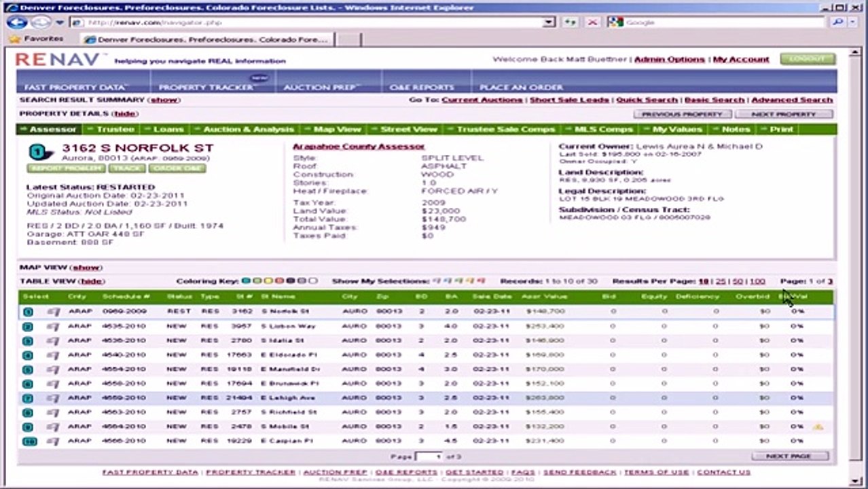Click warning icon in S Mobile St row
The image size is (868, 489).
click(x=818, y=427)
